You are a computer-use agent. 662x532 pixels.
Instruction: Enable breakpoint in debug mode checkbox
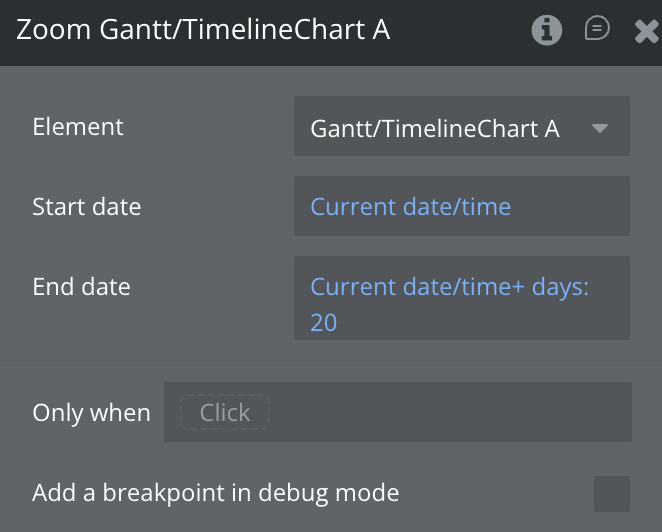(x=612, y=493)
